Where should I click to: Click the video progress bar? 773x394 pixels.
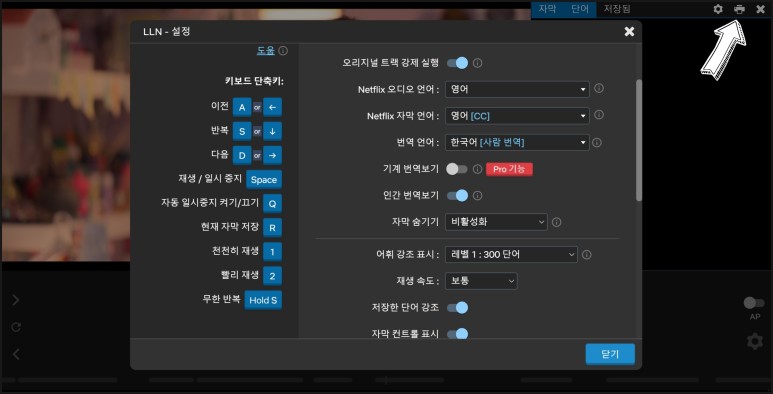[x=386, y=380]
